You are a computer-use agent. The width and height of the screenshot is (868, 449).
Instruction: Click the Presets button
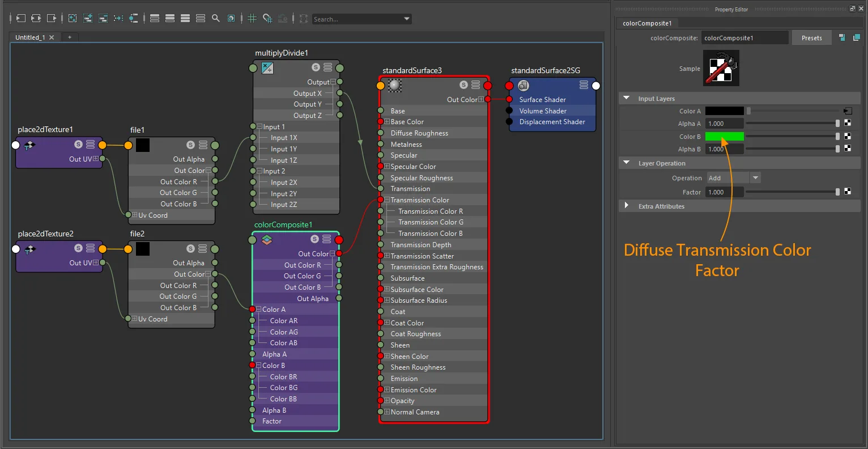pos(811,38)
